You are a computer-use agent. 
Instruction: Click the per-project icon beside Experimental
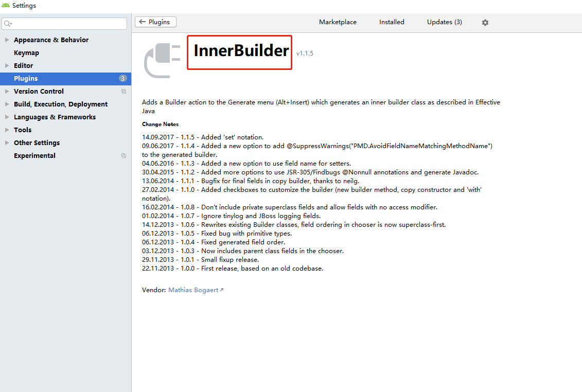click(x=124, y=155)
